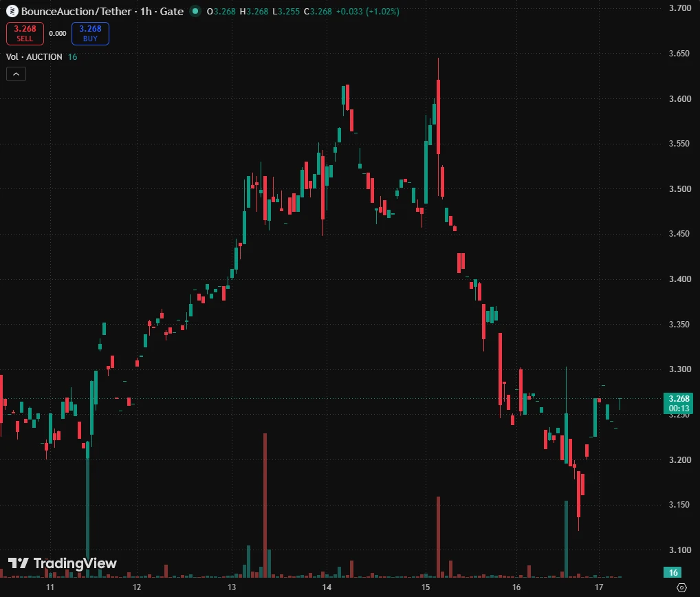Click the 3.550 price axis label
Viewport: 700px width, 597px height.
[680, 144]
